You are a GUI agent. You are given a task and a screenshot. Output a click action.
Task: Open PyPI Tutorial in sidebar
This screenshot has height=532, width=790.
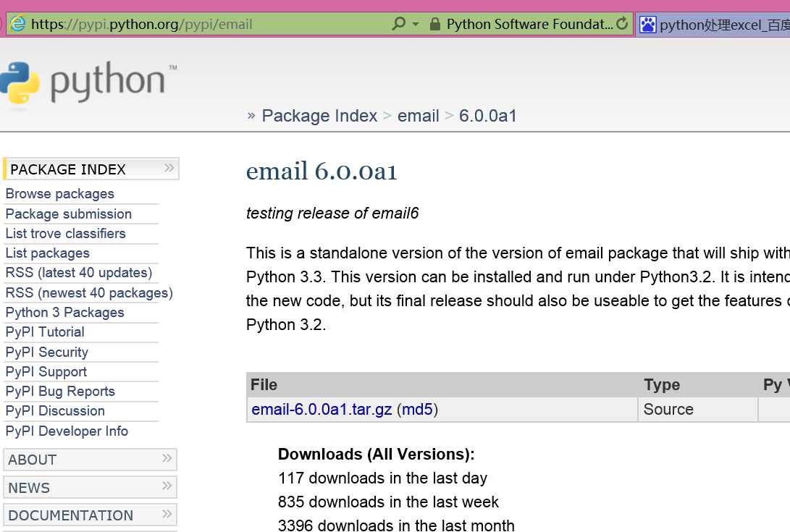(45, 332)
